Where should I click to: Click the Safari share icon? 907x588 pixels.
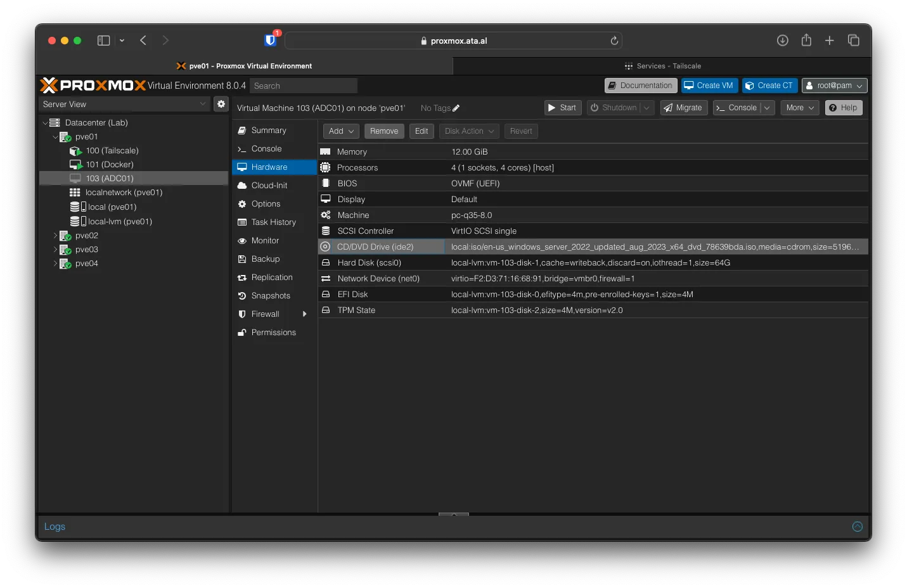[x=806, y=40]
